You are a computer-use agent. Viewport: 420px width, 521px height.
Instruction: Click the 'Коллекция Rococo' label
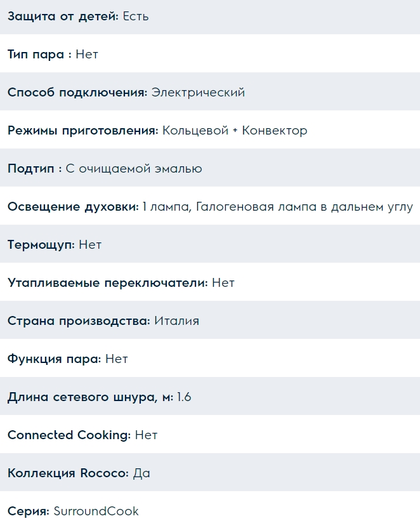68,473
